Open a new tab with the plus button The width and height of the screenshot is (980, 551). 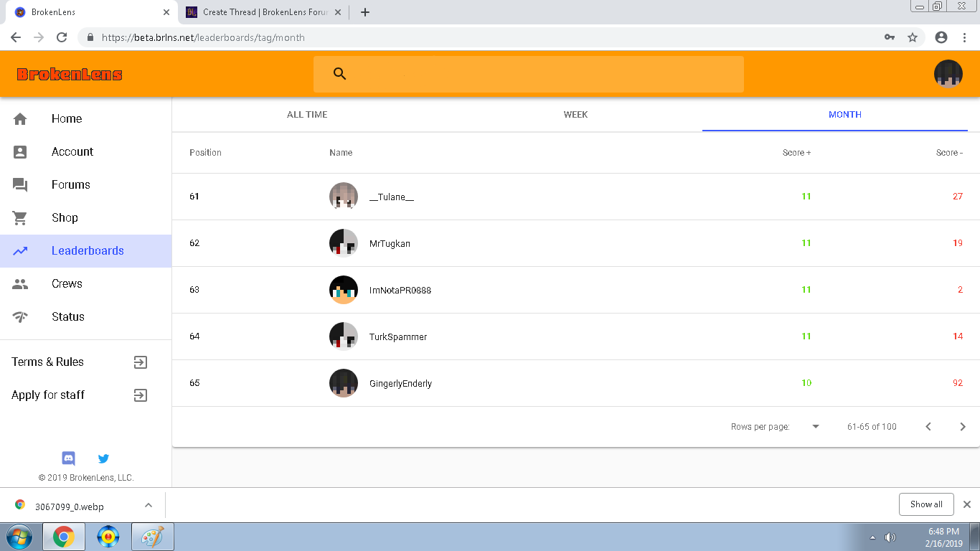pyautogui.click(x=365, y=12)
